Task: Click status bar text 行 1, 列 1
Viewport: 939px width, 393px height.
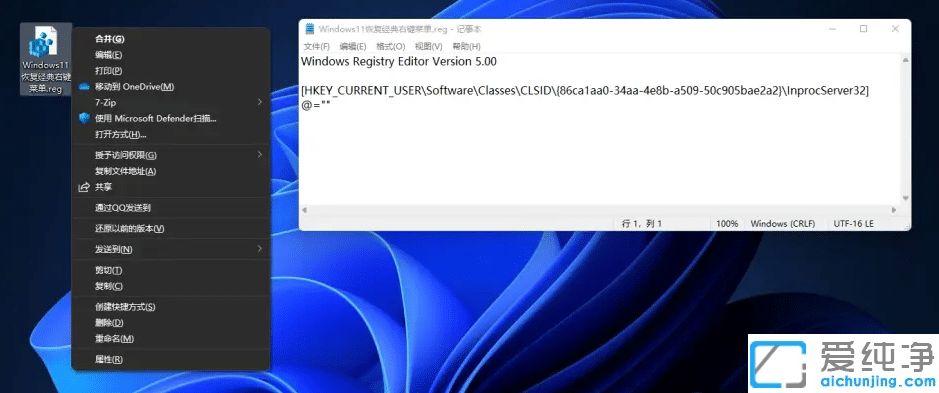Action: point(642,223)
